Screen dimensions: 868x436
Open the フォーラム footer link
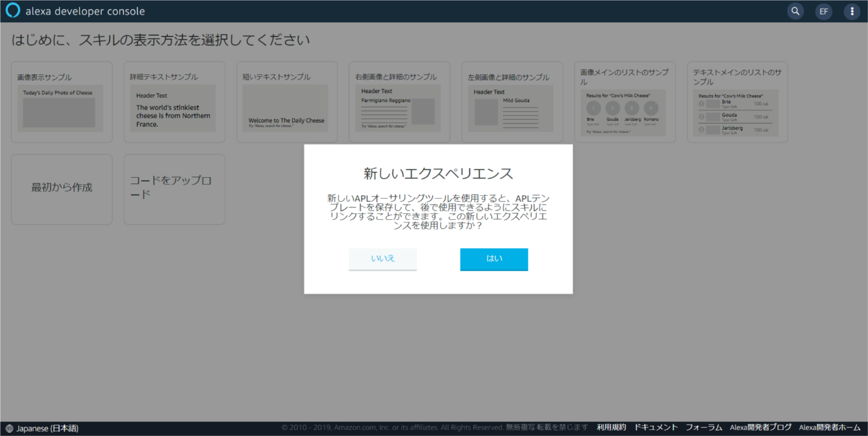[x=703, y=427]
